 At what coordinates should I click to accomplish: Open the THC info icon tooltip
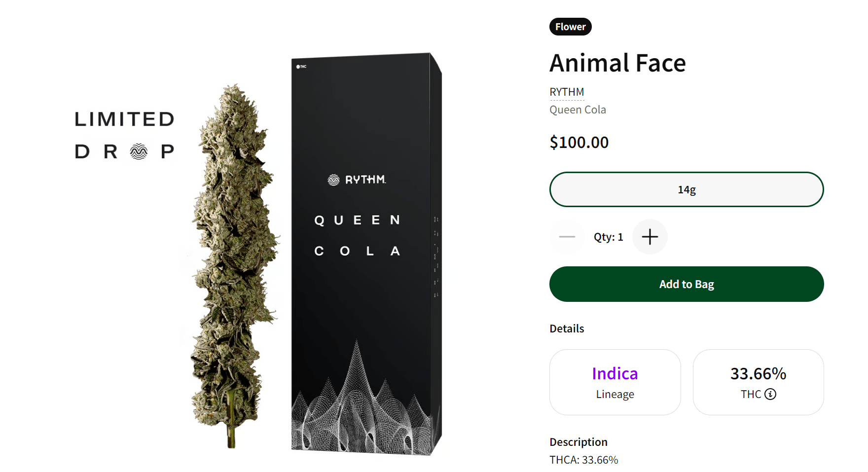click(770, 394)
